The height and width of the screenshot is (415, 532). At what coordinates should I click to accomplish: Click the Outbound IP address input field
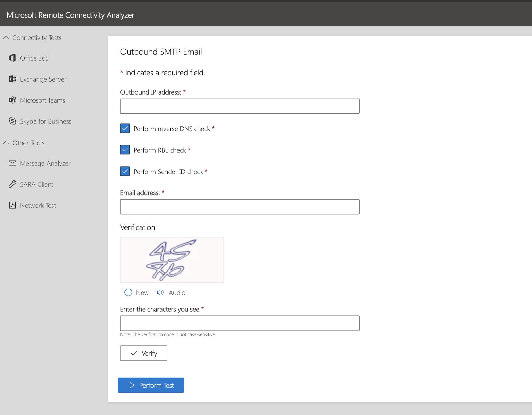click(x=239, y=106)
